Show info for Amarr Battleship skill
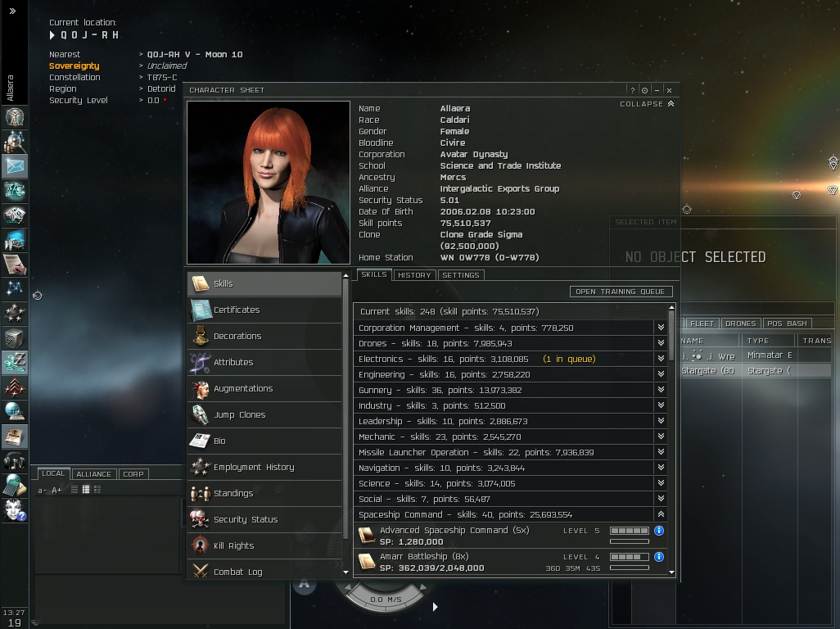Screen dimensions: 840x629 tap(659, 557)
